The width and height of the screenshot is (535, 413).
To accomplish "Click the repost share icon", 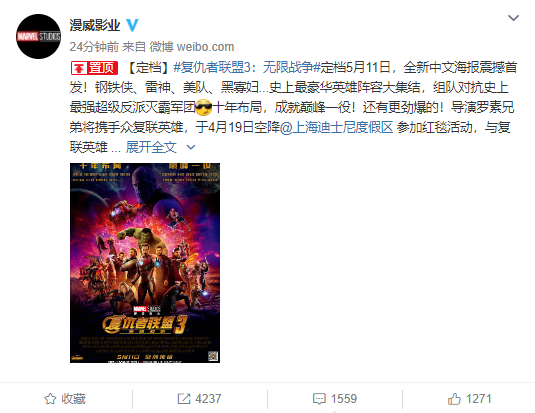I will 184,399.
